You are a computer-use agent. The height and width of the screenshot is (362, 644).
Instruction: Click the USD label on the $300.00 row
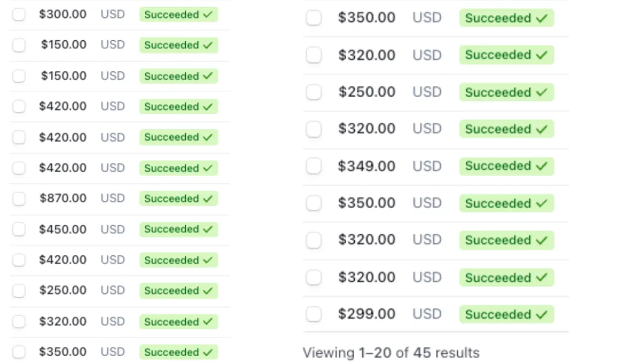coord(113,15)
